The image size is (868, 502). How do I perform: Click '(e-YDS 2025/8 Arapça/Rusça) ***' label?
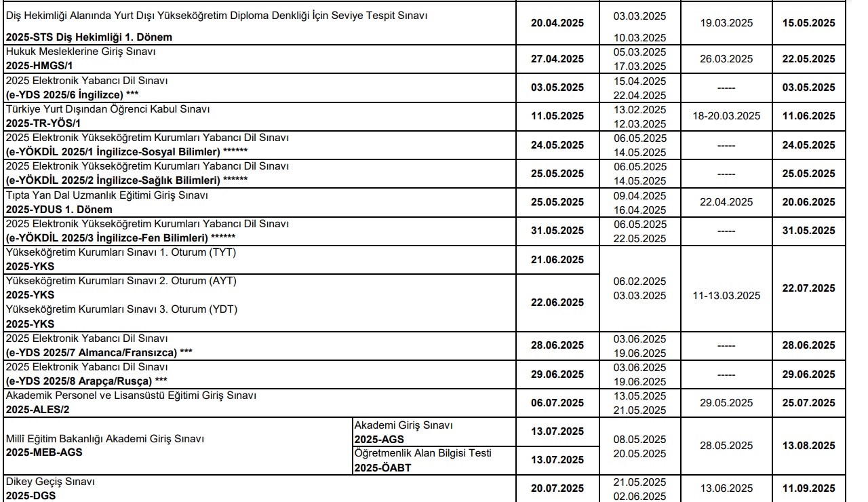(87, 380)
